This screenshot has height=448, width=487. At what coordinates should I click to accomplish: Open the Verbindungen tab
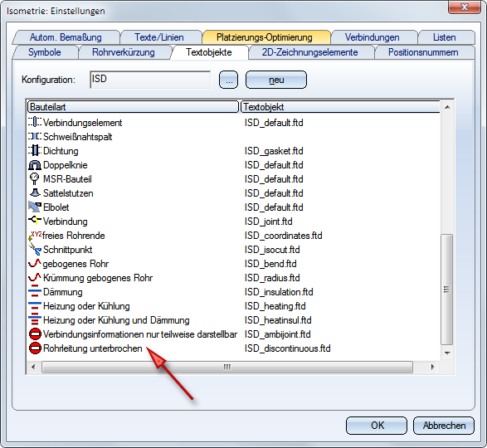click(372, 37)
